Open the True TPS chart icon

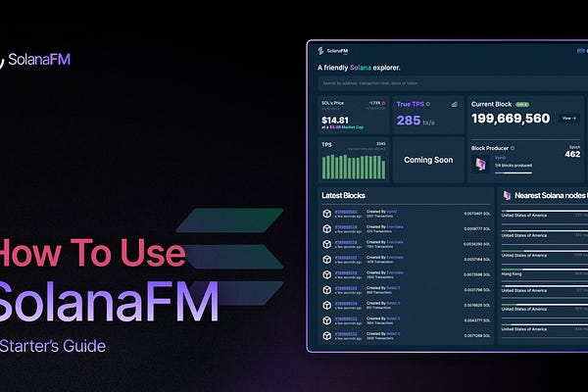455,104
